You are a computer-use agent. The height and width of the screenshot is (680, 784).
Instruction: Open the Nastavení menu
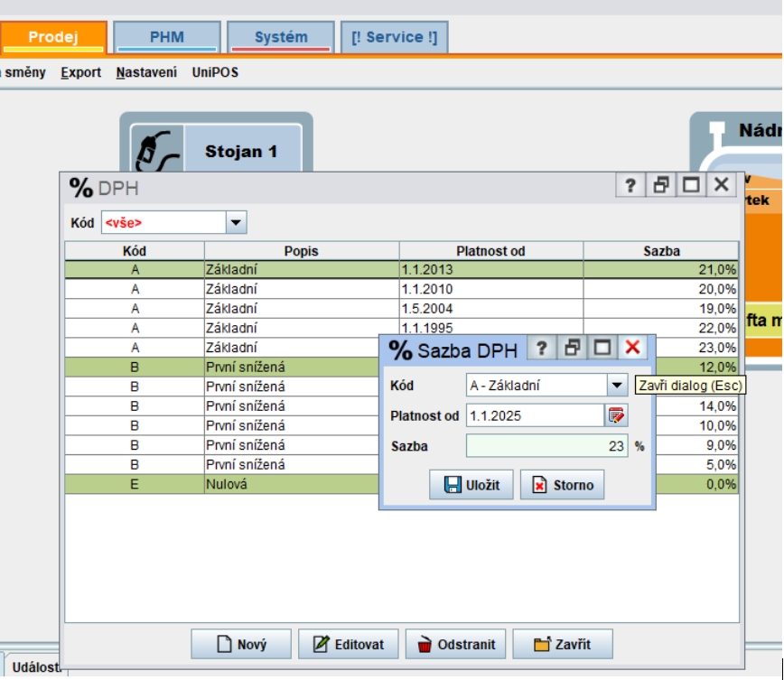tap(146, 72)
